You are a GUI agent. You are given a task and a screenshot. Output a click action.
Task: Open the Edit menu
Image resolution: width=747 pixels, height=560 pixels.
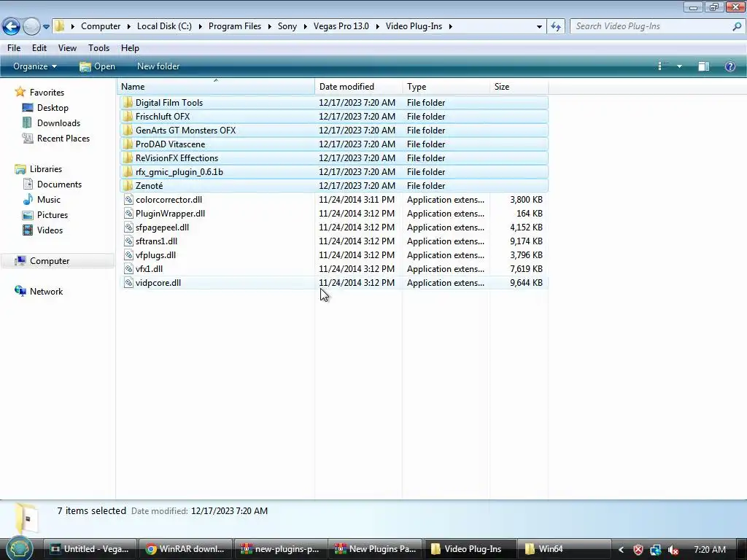39,48
